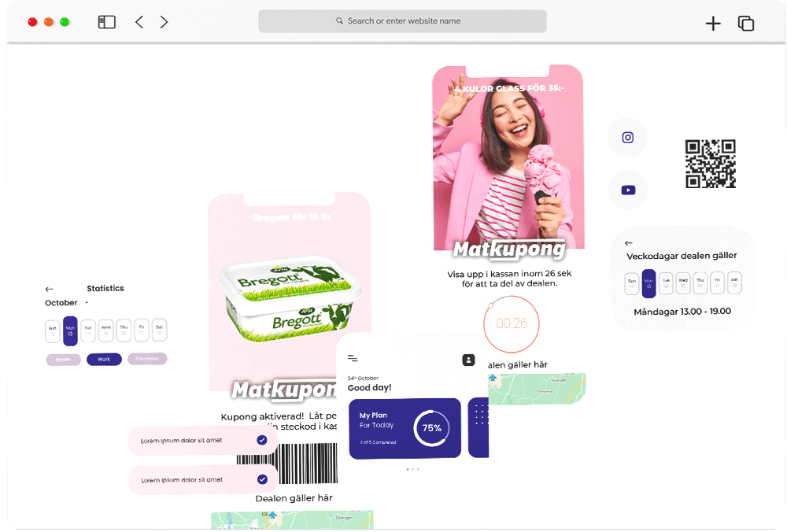The image size is (787, 532).
Task: Choose Wed 15 in Veckodagar day picker
Action: point(683,283)
